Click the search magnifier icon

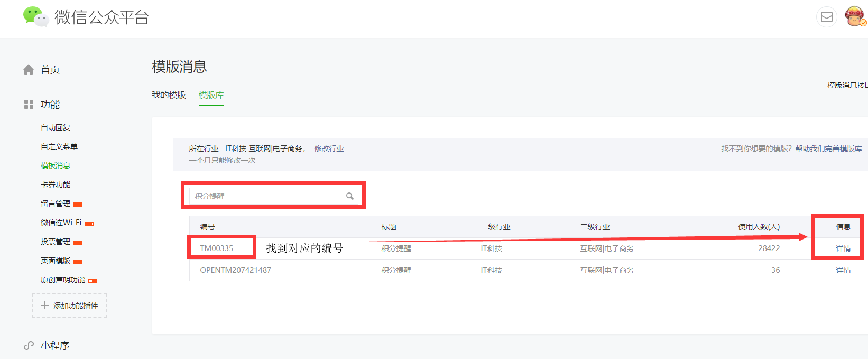[349, 196]
